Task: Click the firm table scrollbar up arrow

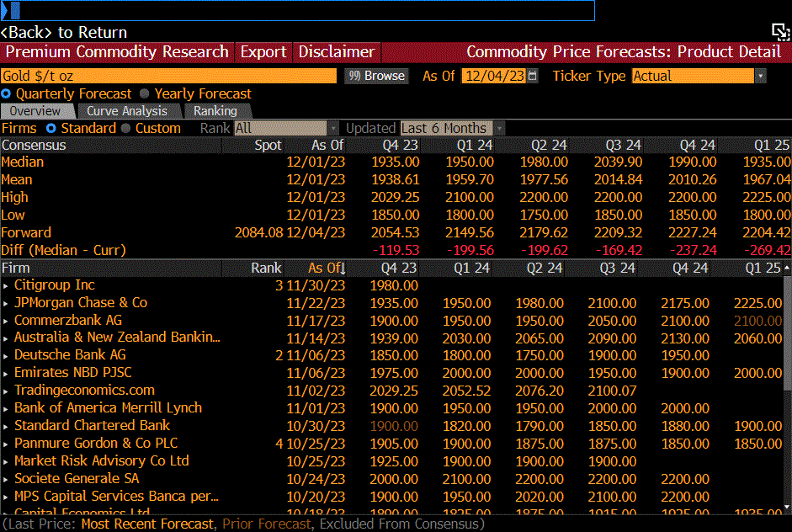Action: (x=787, y=268)
